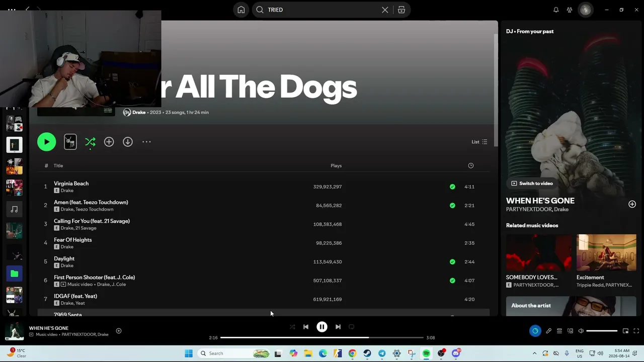Select the Fear Of Heights track
Screen dimensions: 644x362
[264, 243]
